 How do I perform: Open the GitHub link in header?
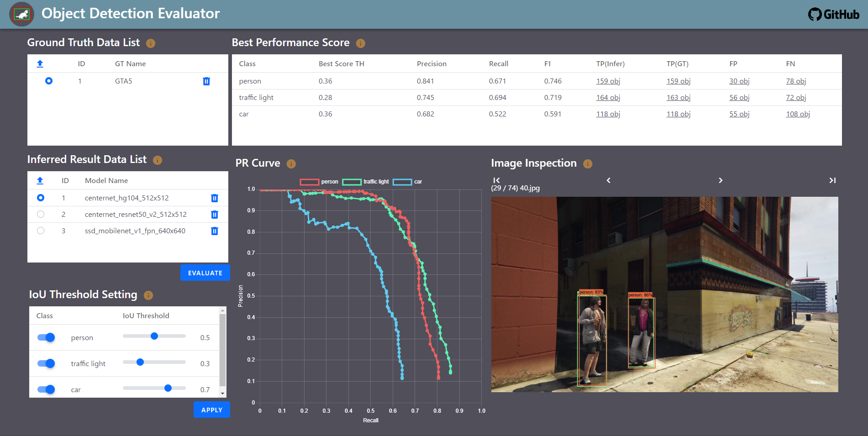click(833, 14)
